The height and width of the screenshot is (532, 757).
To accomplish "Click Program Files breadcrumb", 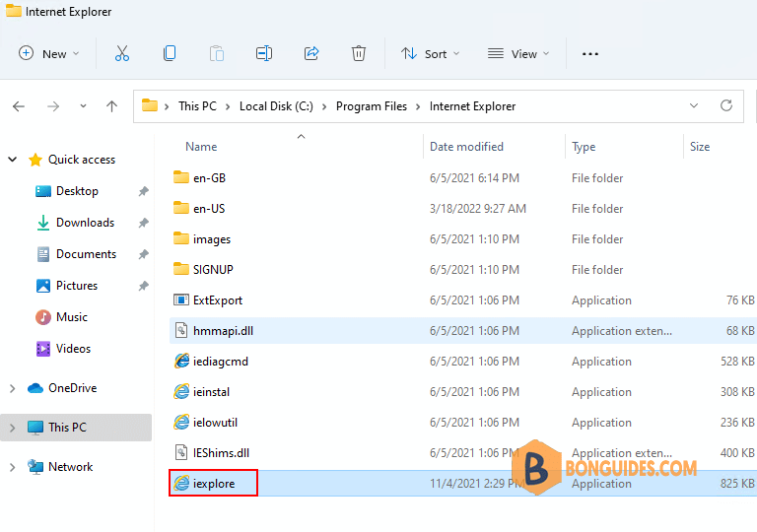I will click(x=372, y=106).
